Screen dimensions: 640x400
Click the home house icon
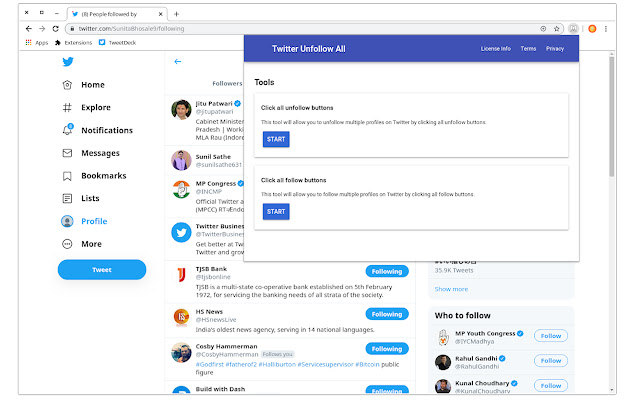pos(67,85)
